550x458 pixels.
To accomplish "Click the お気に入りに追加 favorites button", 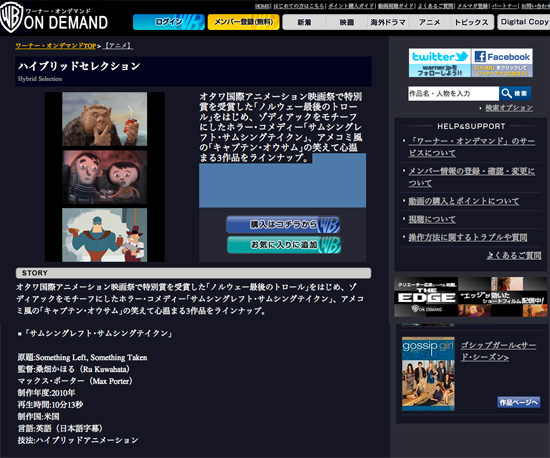I will pyautogui.click(x=283, y=245).
